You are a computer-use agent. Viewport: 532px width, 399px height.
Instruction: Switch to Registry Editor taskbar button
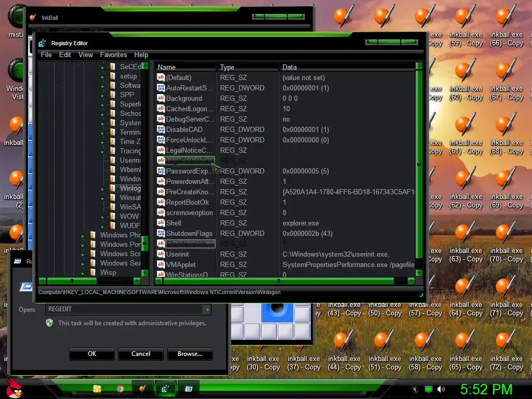[x=165, y=389]
